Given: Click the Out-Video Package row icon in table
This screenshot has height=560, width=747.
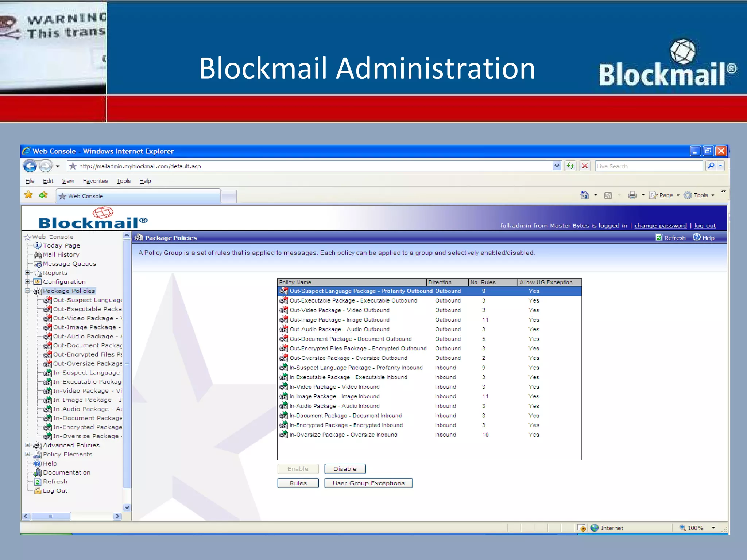Looking at the screenshot, I should point(283,310).
